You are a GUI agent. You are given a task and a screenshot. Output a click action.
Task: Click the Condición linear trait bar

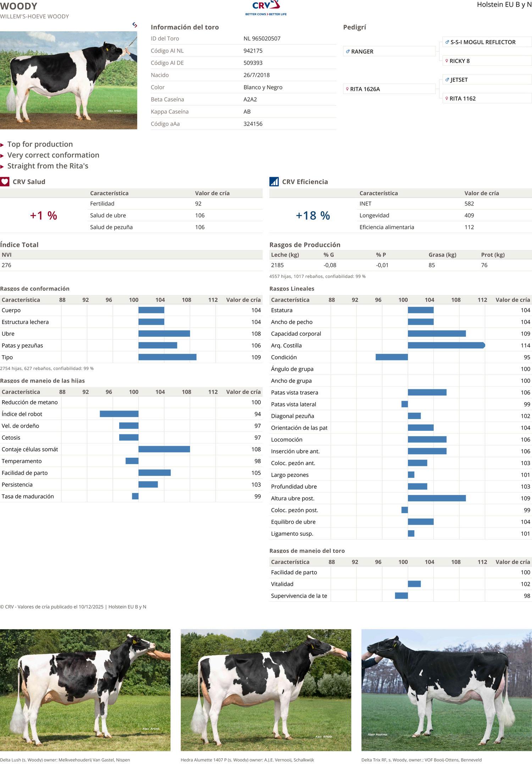392,357
